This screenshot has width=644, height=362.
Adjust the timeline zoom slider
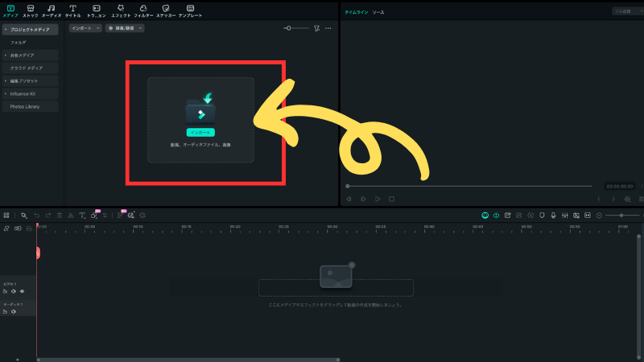pyautogui.click(x=621, y=216)
